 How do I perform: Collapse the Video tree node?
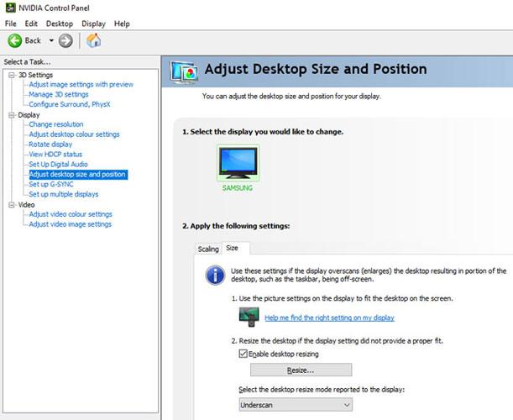coord(11,204)
